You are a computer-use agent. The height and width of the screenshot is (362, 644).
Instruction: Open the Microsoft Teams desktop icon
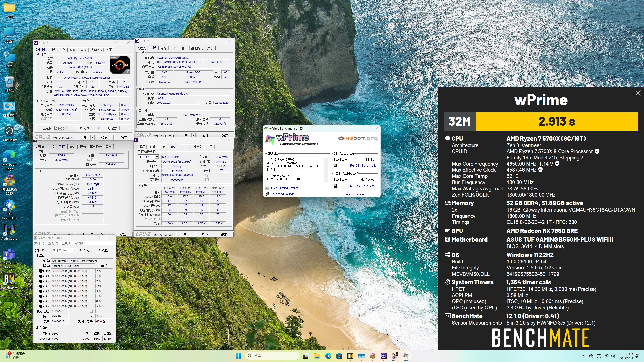pyautogui.click(x=9, y=259)
